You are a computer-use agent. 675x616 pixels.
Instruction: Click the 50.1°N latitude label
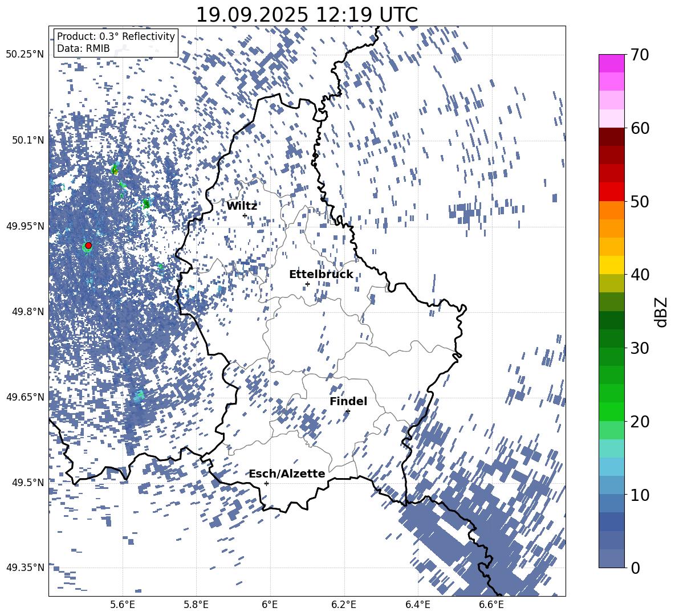[x=27, y=141]
